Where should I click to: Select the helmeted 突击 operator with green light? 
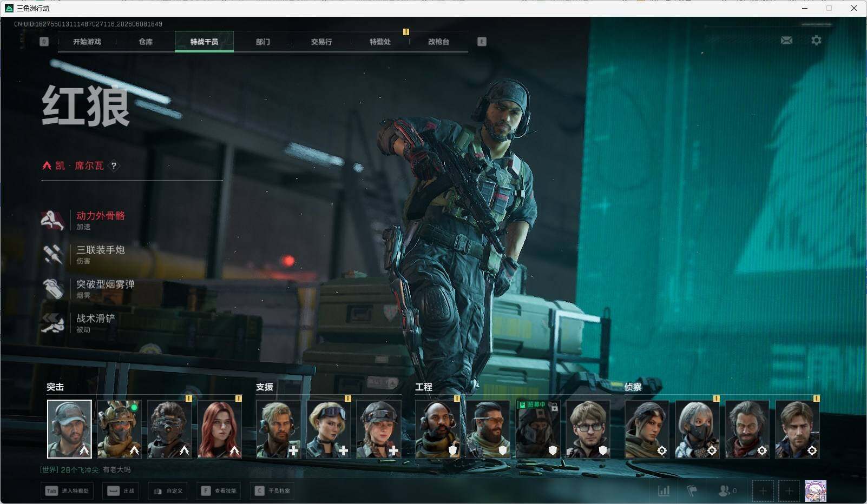(119, 429)
